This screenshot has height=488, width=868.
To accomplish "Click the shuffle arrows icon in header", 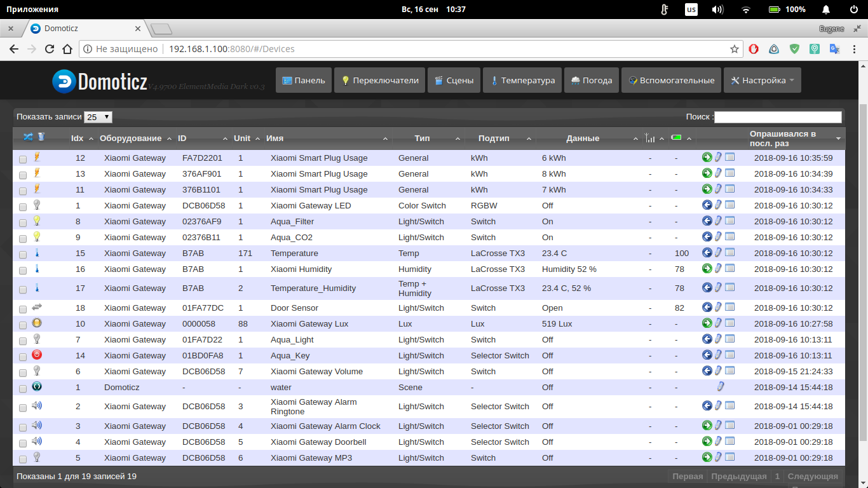I will (28, 137).
